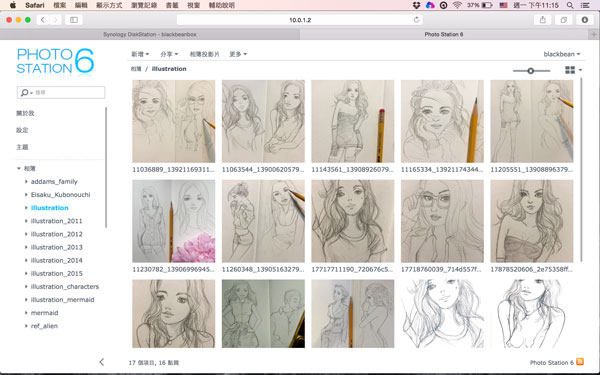The height and width of the screenshot is (375, 600).
Task: Open the 書籤 menu in menu bar
Action: 172,5
